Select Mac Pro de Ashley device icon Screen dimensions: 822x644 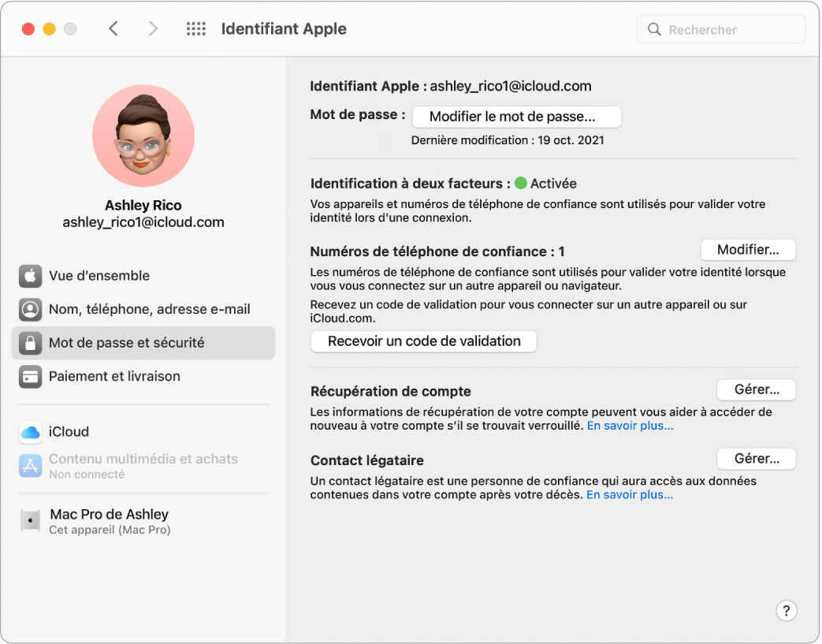30,520
